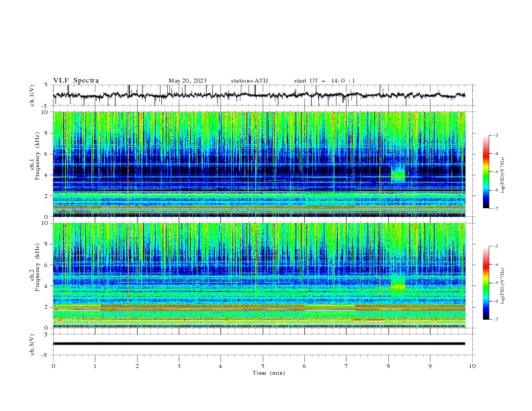Viewport: 532px width, 411px height.
Task: Click the ch.3 flat black voltage trace
Action: [259, 344]
